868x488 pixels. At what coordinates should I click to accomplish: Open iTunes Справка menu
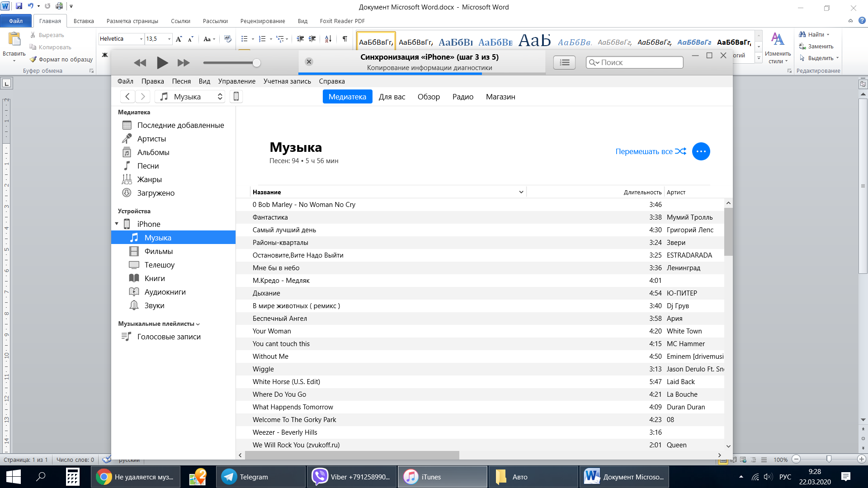click(332, 81)
